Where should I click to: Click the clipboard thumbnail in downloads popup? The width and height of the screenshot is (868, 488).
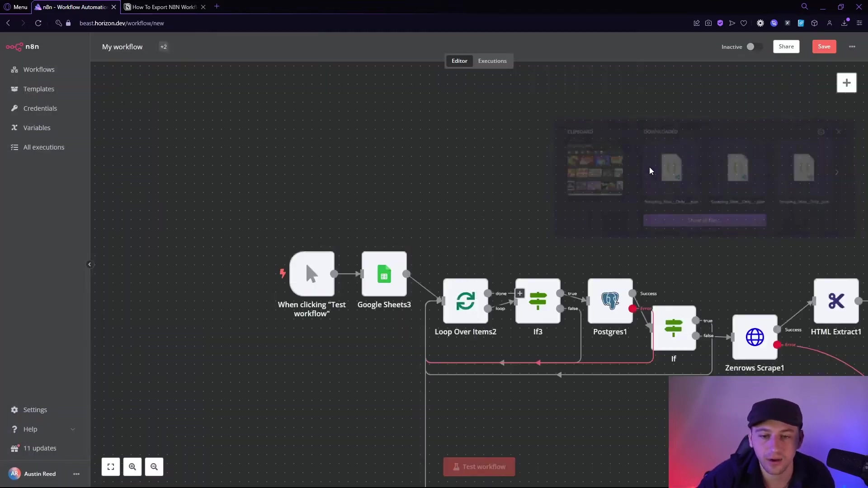[595, 169]
